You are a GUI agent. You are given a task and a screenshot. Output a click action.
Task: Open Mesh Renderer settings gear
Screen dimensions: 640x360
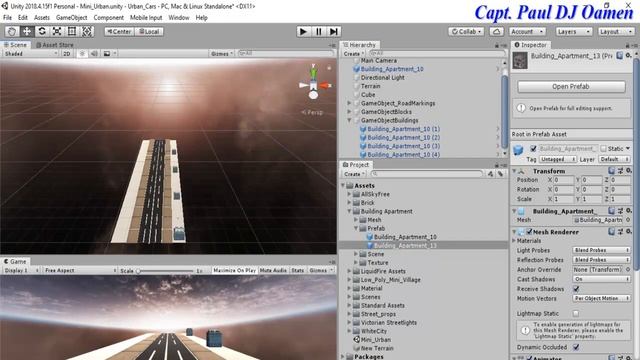pyautogui.click(x=629, y=231)
